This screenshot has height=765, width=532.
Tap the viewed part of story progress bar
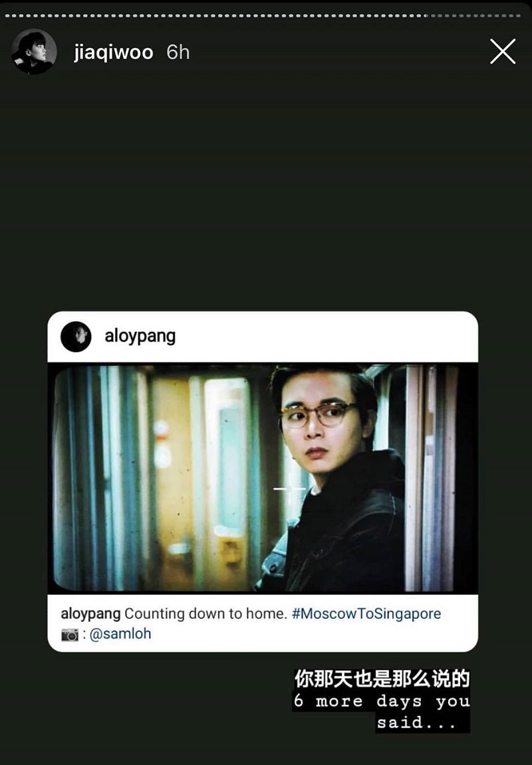pos(216,15)
